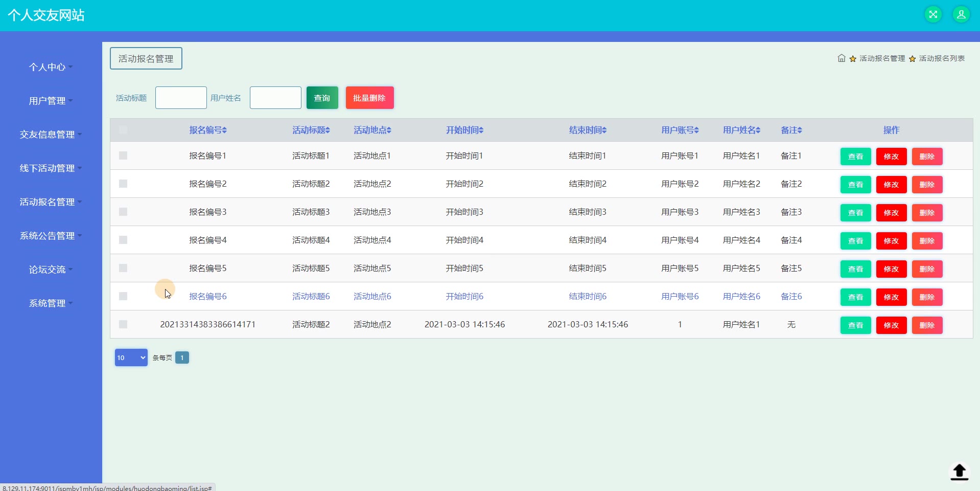Sort by 开始时间 column sort icon

click(x=481, y=130)
